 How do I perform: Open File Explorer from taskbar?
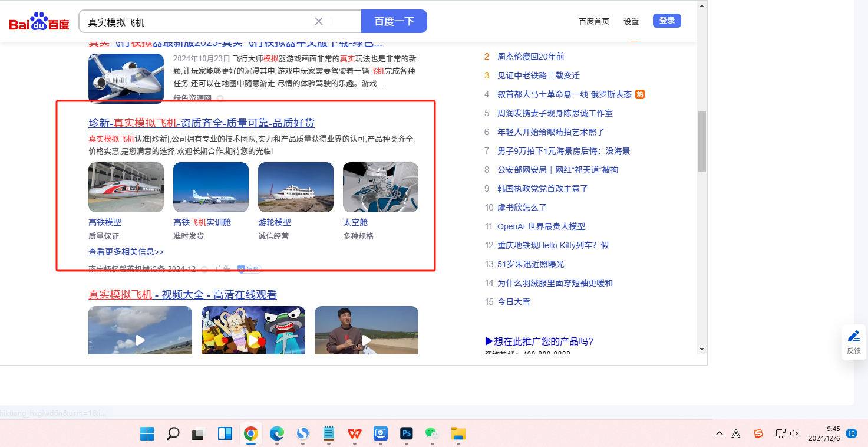coord(458,434)
